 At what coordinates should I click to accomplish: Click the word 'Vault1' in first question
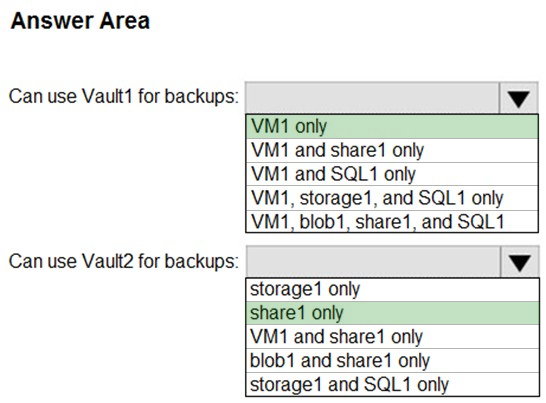pyautogui.click(x=108, y=96)
